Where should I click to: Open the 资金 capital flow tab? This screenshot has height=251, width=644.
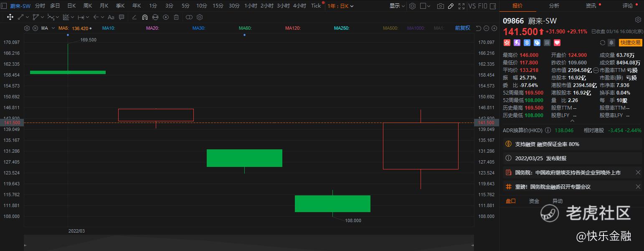click(x=534, y=201)
